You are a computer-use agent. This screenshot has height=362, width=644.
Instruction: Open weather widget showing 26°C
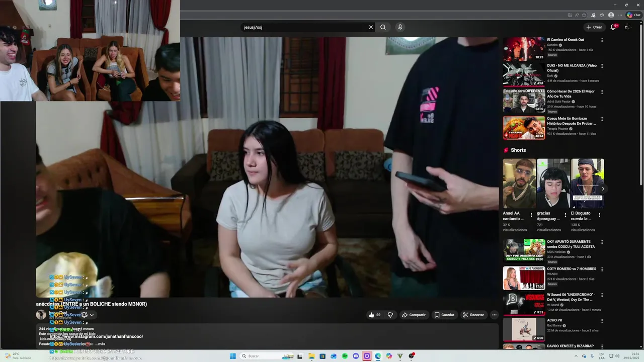coord(17,356)
